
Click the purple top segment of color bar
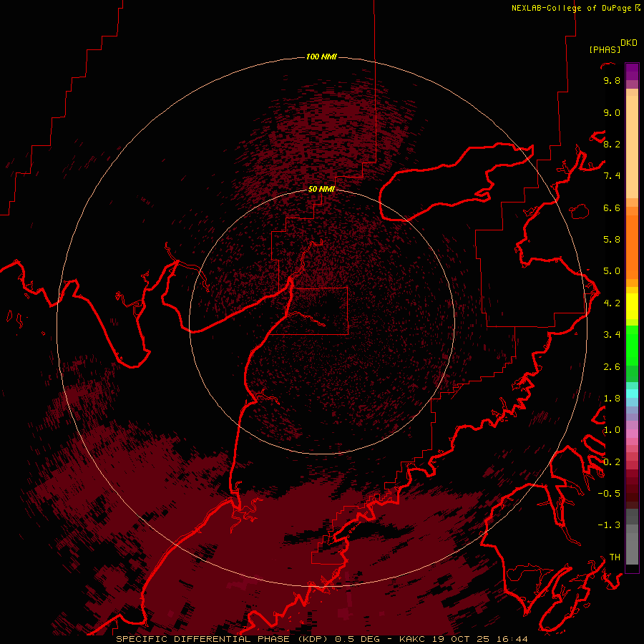click(x=632, y=72)
